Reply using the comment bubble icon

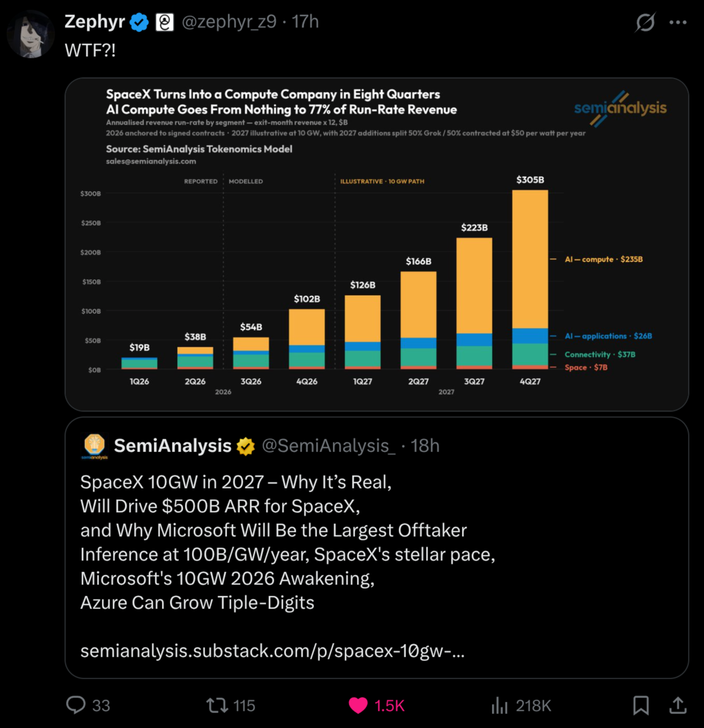(76, 705)
